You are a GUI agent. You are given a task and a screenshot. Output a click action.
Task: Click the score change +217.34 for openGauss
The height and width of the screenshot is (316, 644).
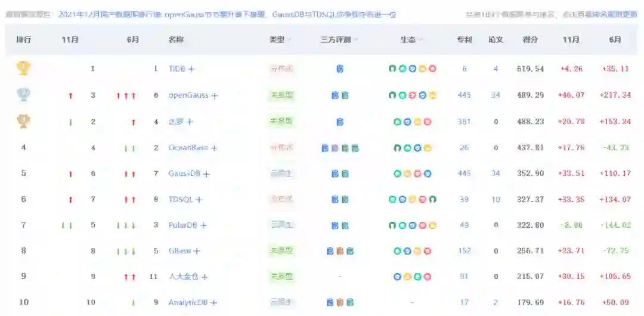[615, 95]
